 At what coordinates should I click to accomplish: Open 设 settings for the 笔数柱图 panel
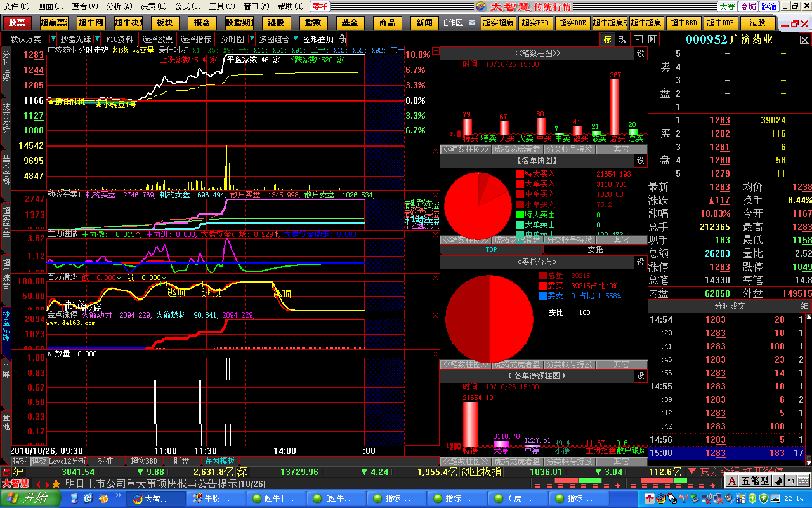coord(641,53)
